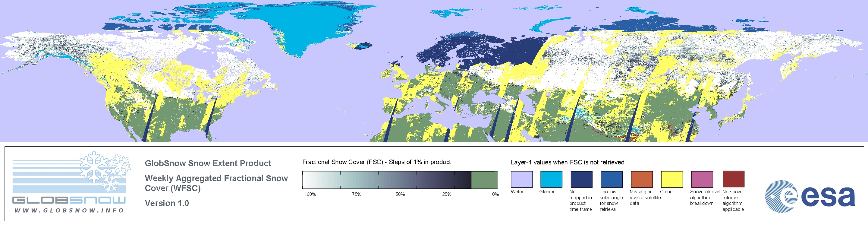Click the 'No snow retrieval algorithm applicable' swatch
868x225 pixels.
[x=734, y=179]
